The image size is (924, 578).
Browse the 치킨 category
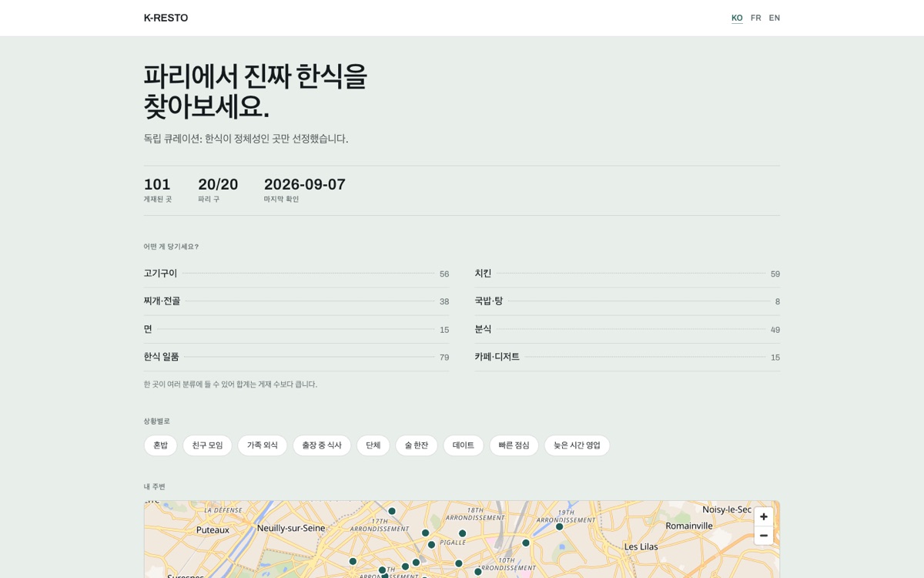click(x=627, y=274)
